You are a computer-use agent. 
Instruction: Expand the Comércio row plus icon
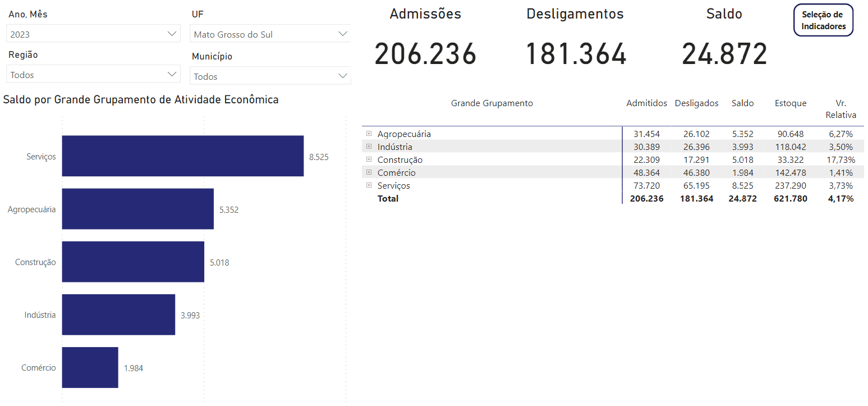coord(369,172)
